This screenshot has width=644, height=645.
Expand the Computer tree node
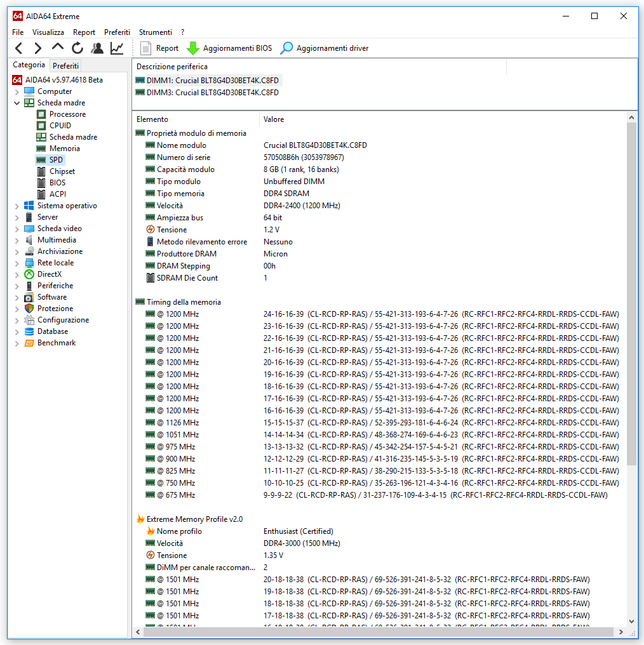click(17, 91)
